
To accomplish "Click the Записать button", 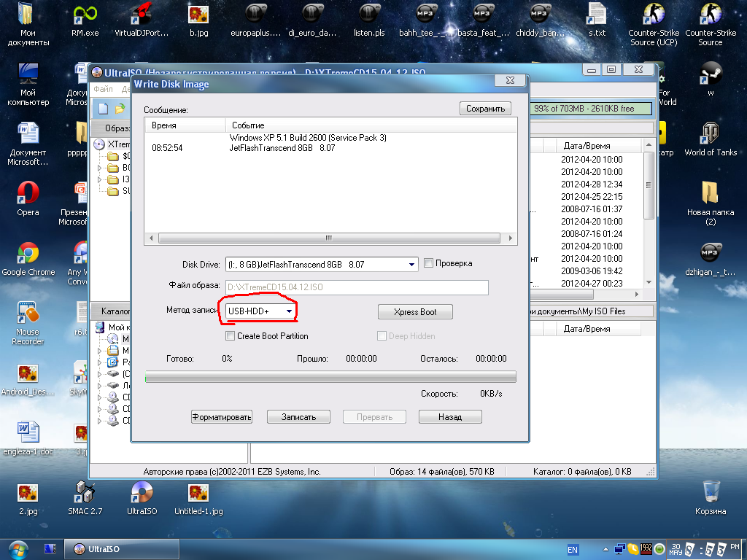I will [x=298, y=416].
